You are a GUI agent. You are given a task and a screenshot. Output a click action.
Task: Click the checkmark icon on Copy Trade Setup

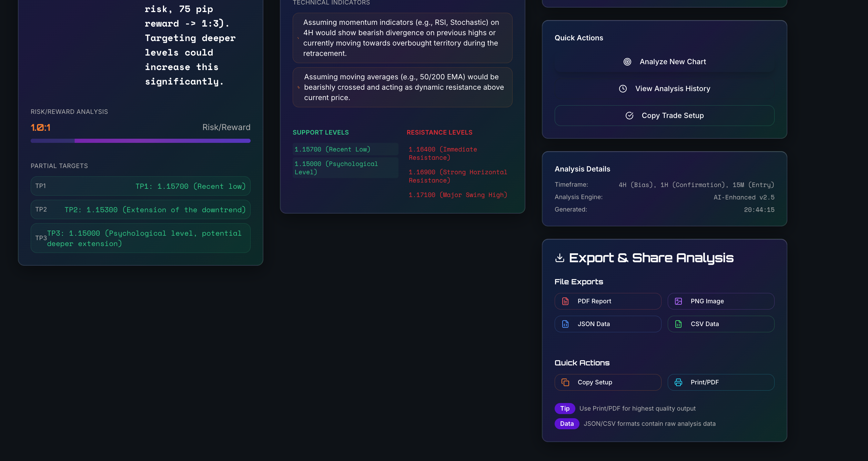click(629, 116)
